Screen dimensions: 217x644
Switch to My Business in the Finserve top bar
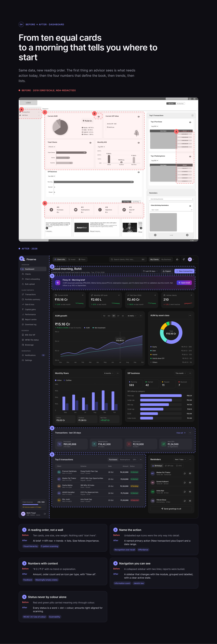coord(166,259)
